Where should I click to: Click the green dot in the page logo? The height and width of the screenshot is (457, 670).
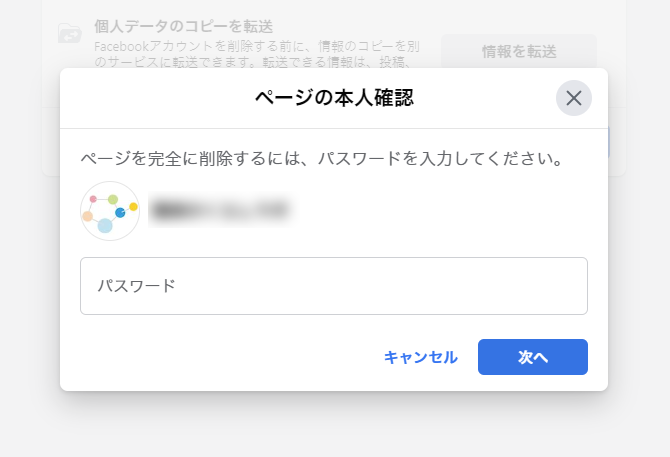(113, 199)
